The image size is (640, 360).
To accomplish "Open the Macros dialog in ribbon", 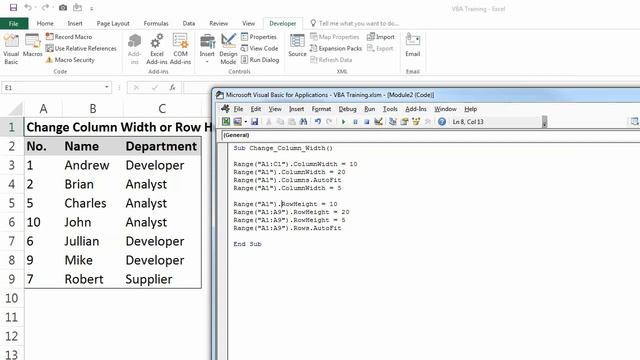I will click(32, 46).
